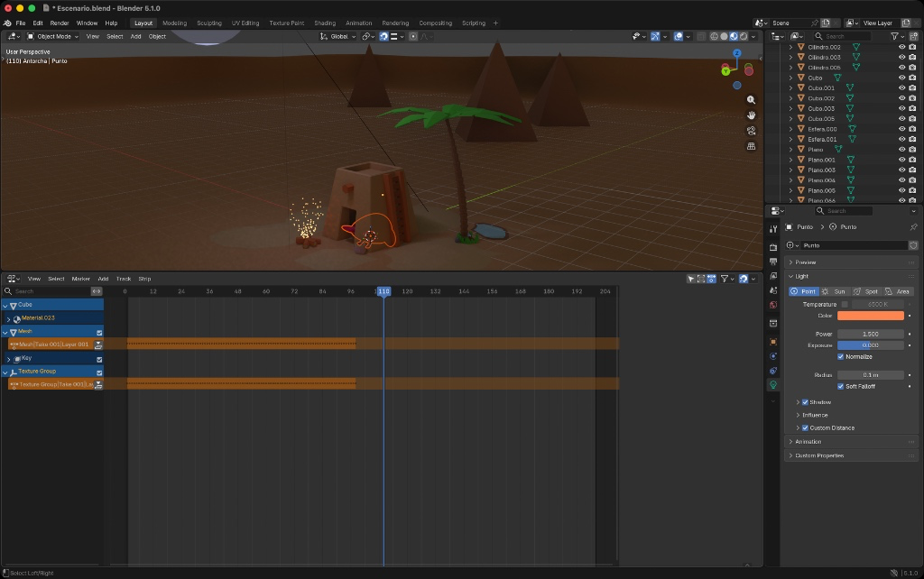Viewport: 924px width, 579px height.
Task: Click the light Color swatch
Action: [870, 316]
